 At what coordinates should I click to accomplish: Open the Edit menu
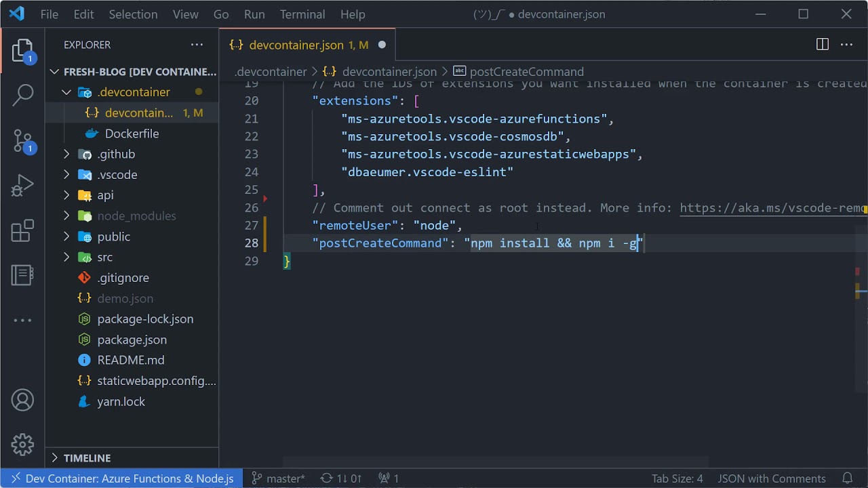click(x=83, y=14)
